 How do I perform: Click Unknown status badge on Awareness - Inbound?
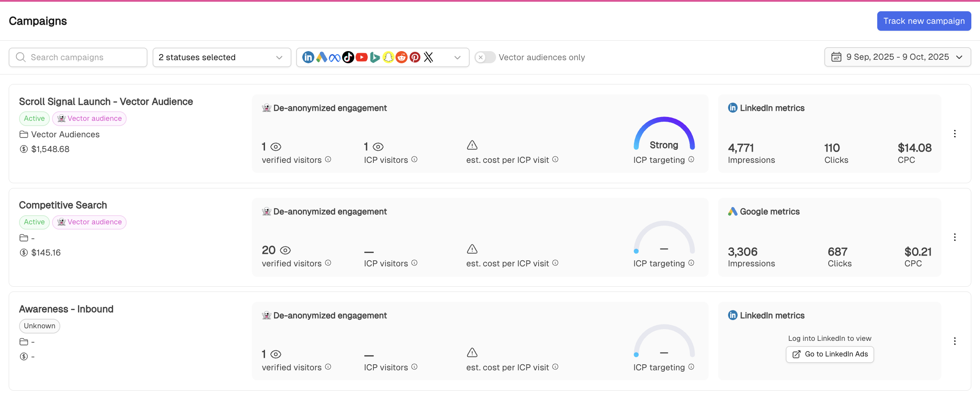tap(39, 326)
